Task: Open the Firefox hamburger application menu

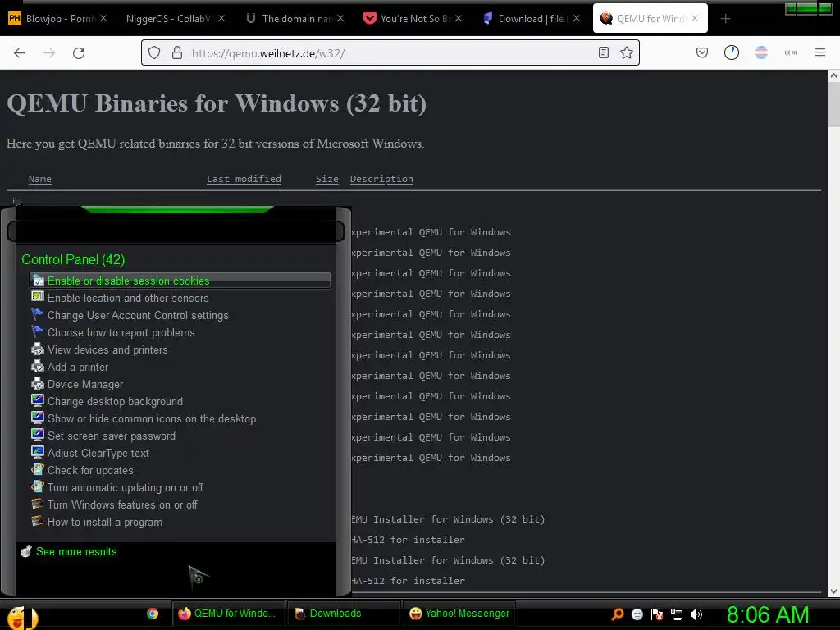Action: tap(820, 52)
